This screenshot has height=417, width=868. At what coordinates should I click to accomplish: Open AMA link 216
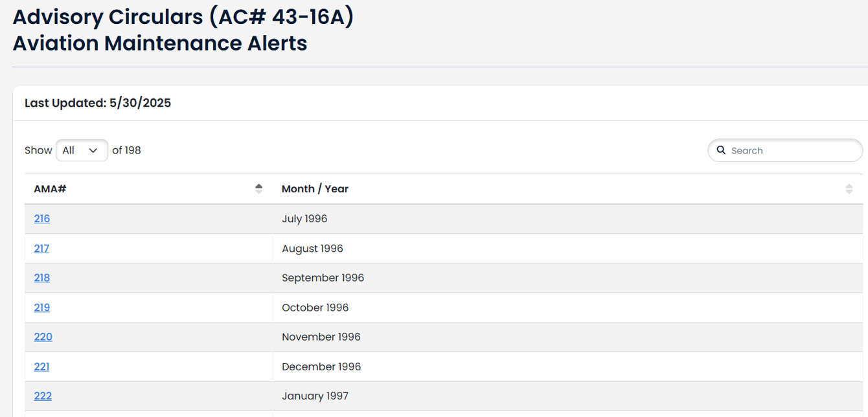(42, 219)
